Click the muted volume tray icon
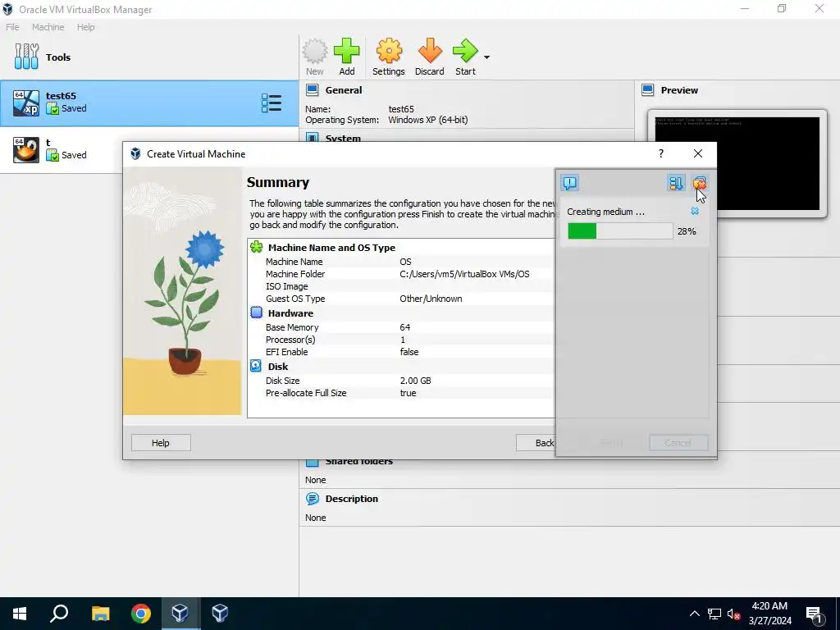The image size is (840, 630). point(734,614)
